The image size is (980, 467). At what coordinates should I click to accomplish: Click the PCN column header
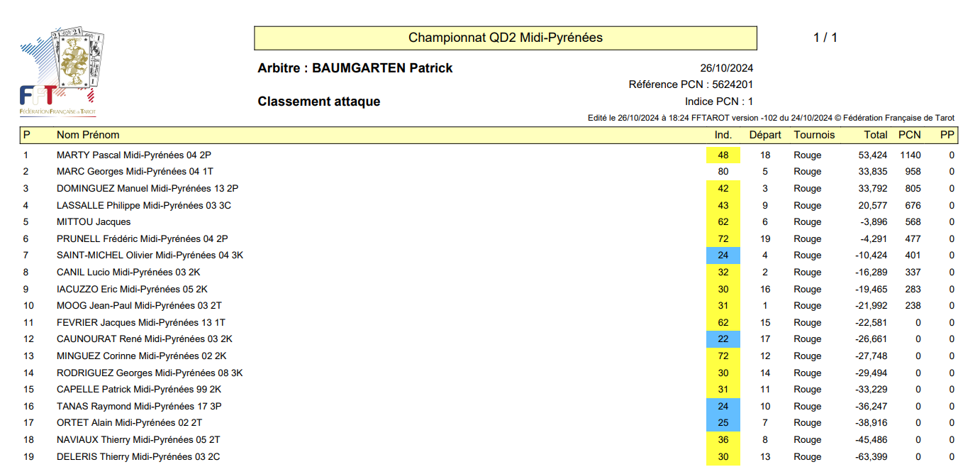909,135
